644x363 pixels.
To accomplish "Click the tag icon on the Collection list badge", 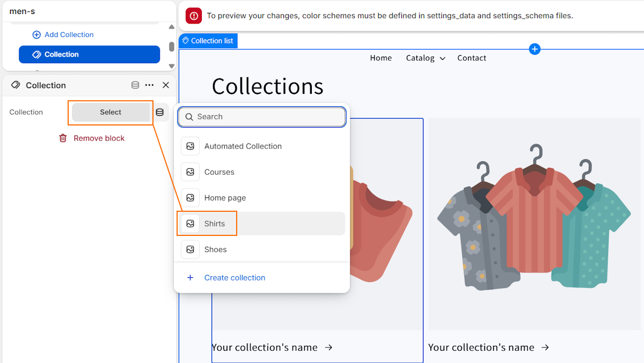I will point(186,40).
